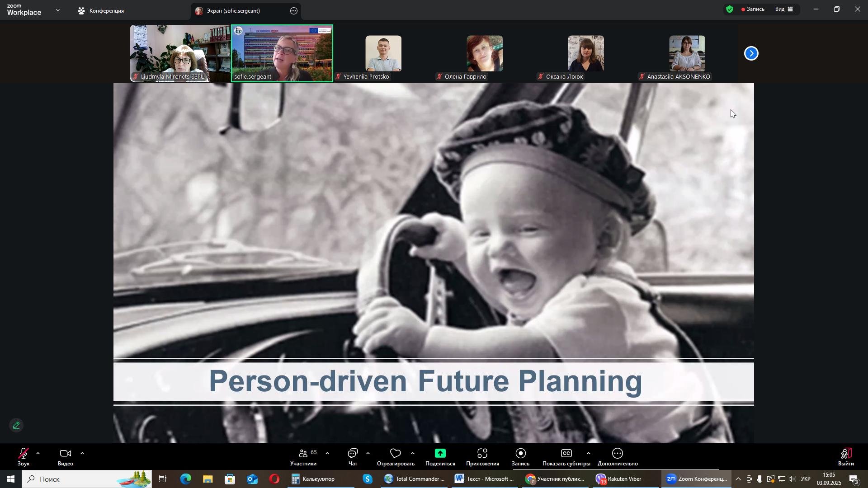Switch to the Conference tab
Image resolution: width=868 pixels, height=488 pixels.
(102, 11)
